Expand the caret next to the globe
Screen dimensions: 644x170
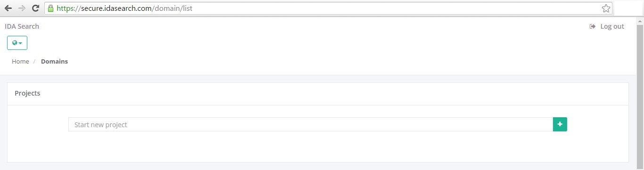pos(21,43)
